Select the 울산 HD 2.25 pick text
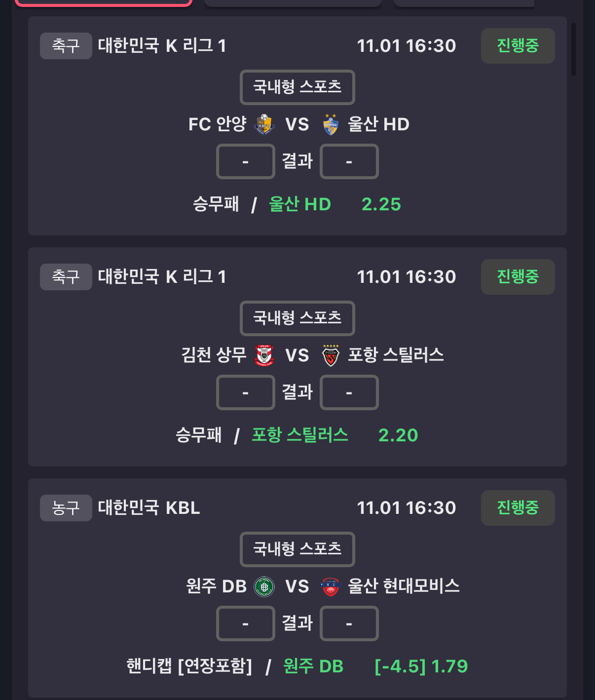This screenshot has width=595, height=700. (x=335, y=204)
